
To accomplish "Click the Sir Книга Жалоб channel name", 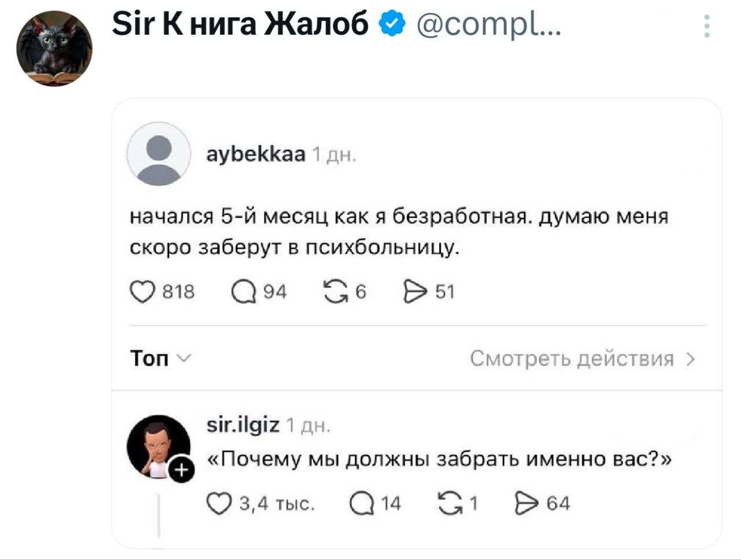I will click(x=240, y=24).
